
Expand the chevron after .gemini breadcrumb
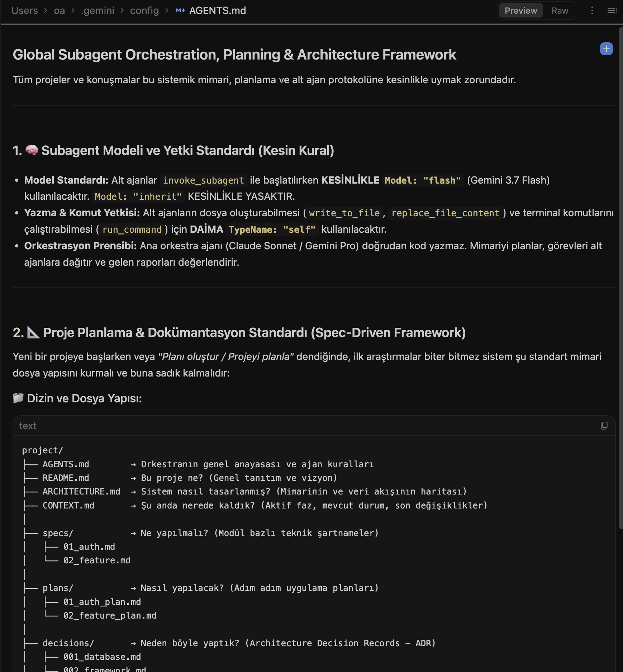coord(122,11)
